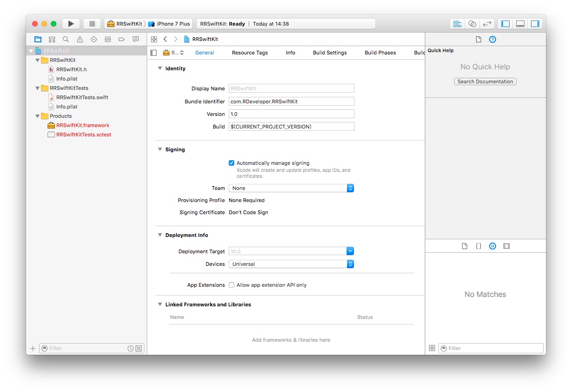This screenshot has width=572, height=392.
Task: Collapse the Products group folder
Action: click(x=38, y=116)
